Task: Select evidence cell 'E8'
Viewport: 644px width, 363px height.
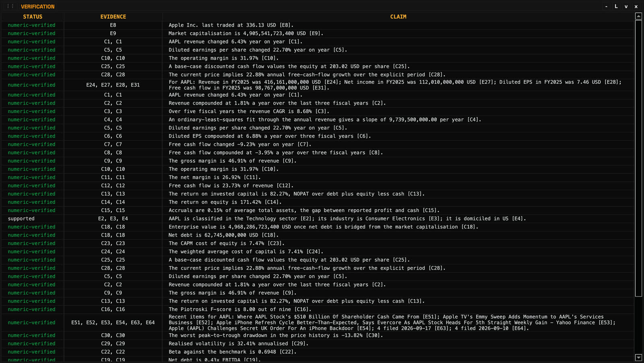Action: point(113,25)
